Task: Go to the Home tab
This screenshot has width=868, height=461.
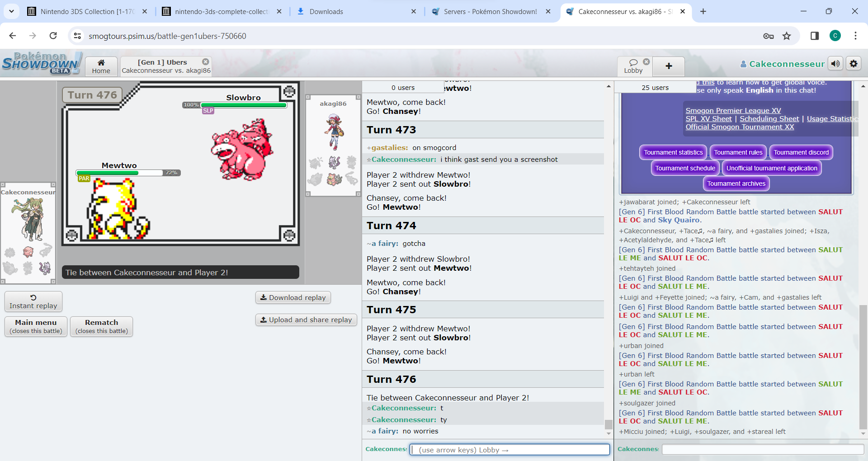Action: 101,66
